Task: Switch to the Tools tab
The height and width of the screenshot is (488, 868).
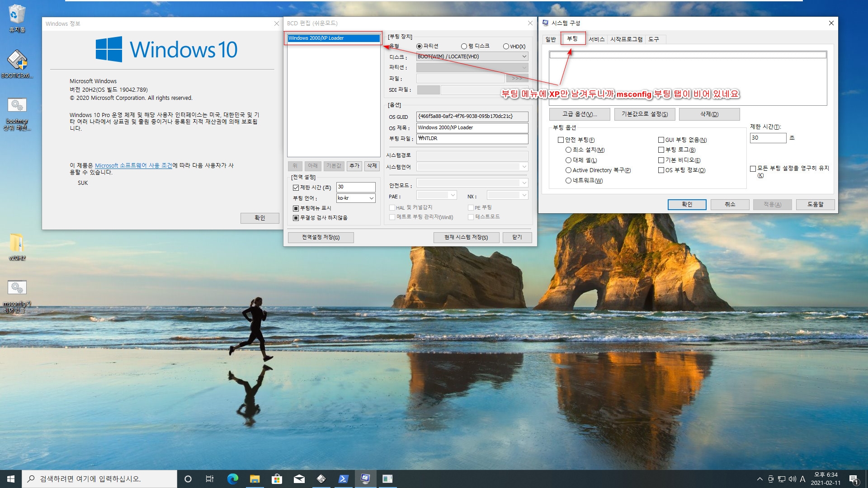Action: coord(654,39)
